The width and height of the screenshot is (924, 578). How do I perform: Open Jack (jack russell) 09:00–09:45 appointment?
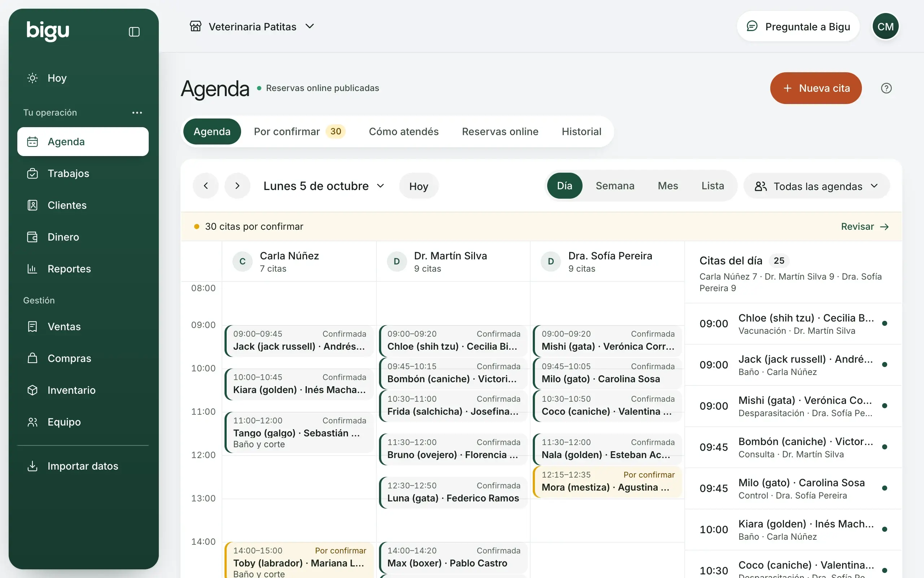click(299, 341)
